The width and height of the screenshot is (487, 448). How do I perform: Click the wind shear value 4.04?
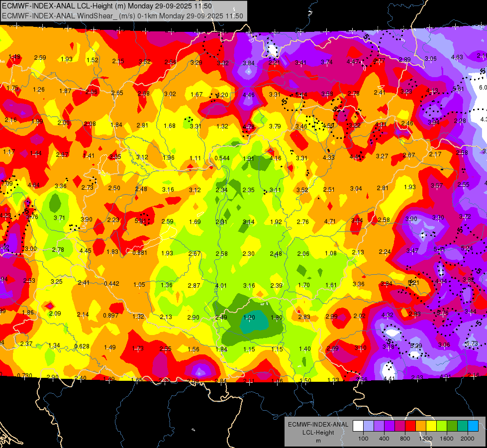[x=441, y=281]
